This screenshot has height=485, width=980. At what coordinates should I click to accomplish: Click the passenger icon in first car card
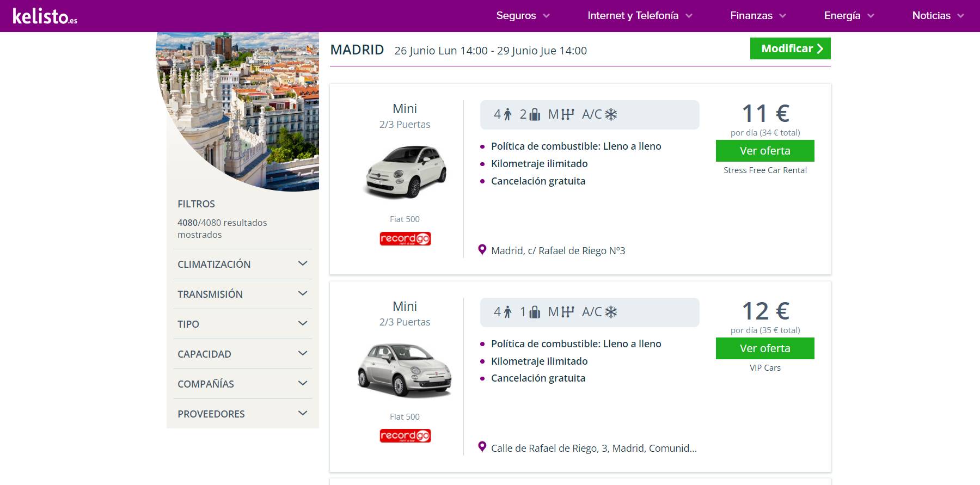pyautogui.click(x=507, y=114)
